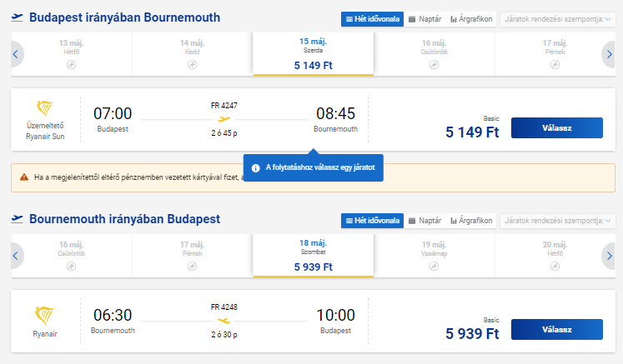Click the Ryanair Sun harp logo
Viewport: 623px width, 364px height.
(x=45, y=108)
